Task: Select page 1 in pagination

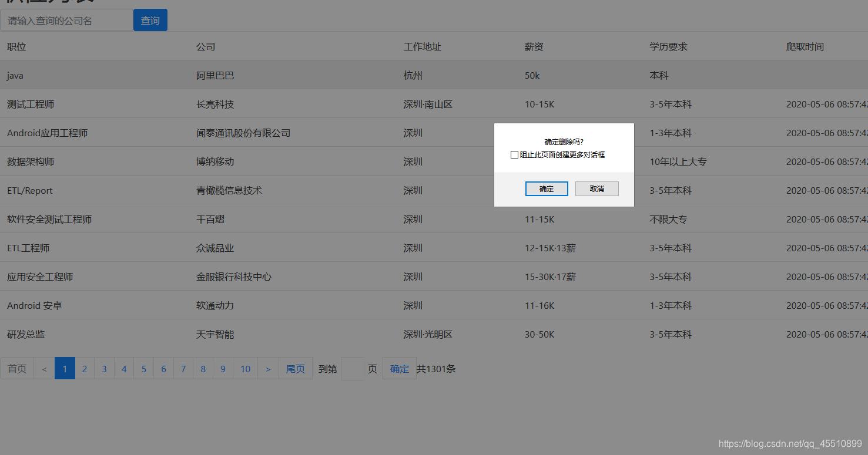Action: tap(65, 369)
